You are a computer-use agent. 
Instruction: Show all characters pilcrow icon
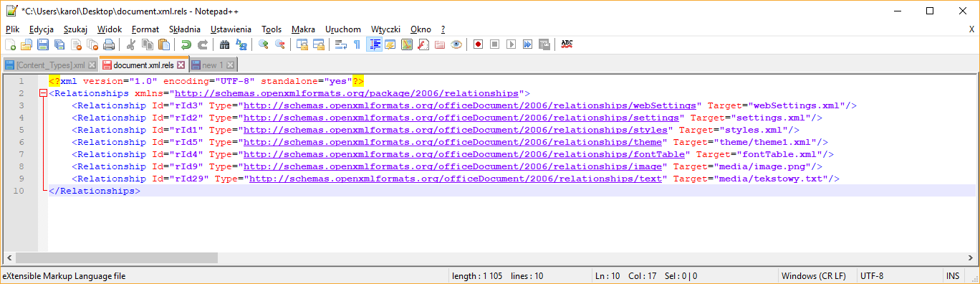(x=357, y=44)
